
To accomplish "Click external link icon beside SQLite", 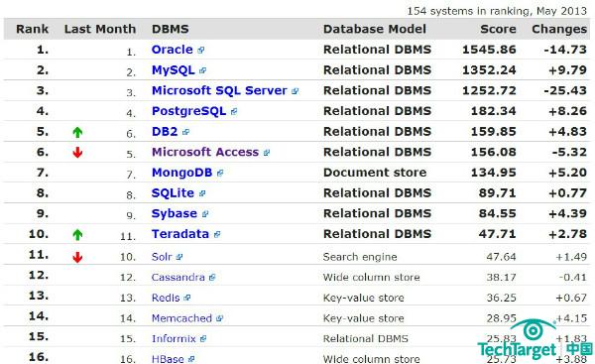I will point(202,193).
